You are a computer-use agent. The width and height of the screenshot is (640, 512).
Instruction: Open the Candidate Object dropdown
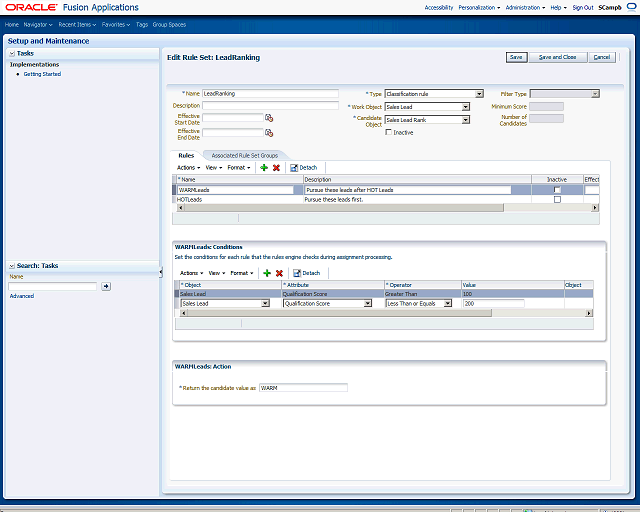427,120
